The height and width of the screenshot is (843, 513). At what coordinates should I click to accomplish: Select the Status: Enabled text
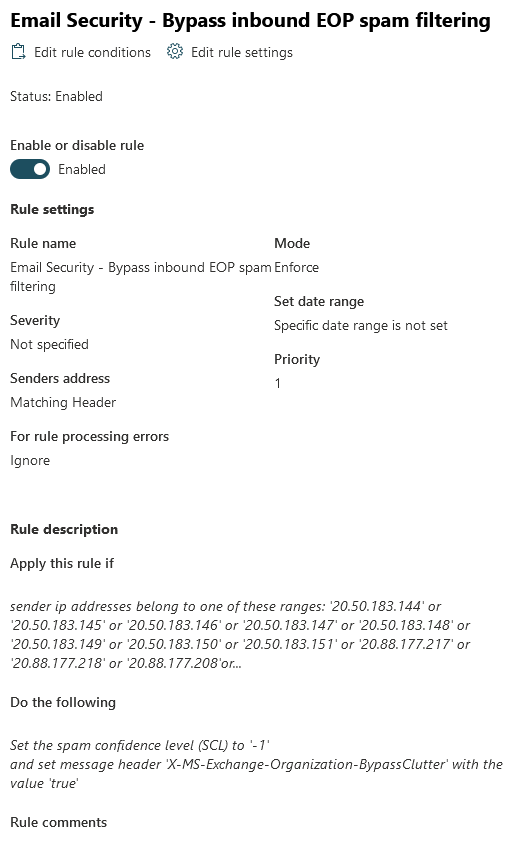point(56,96)
